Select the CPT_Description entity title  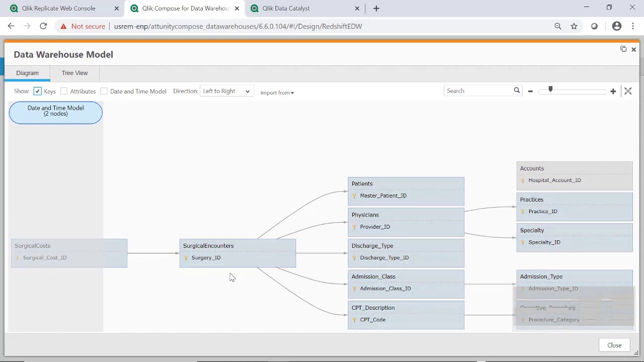(x=373, y=308)
